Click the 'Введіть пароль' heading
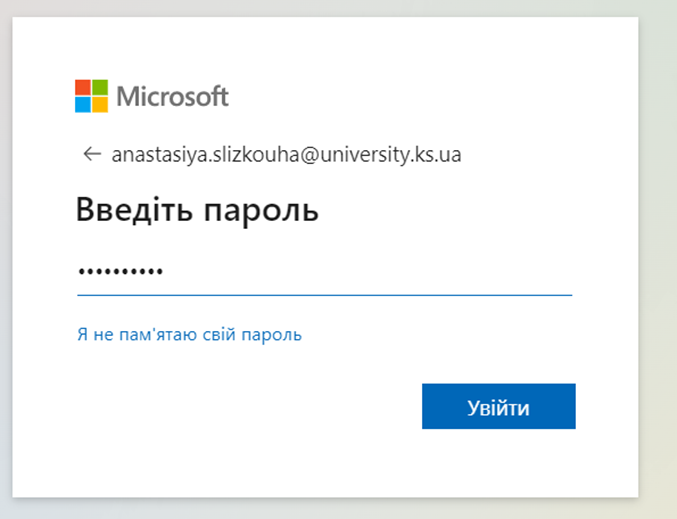 pyautogui.click(x=197, y=210)
